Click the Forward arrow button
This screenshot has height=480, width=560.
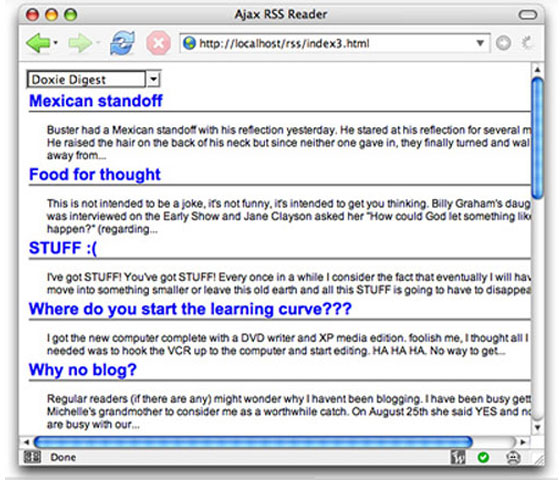pyautogui.click(x=80, y=43)
